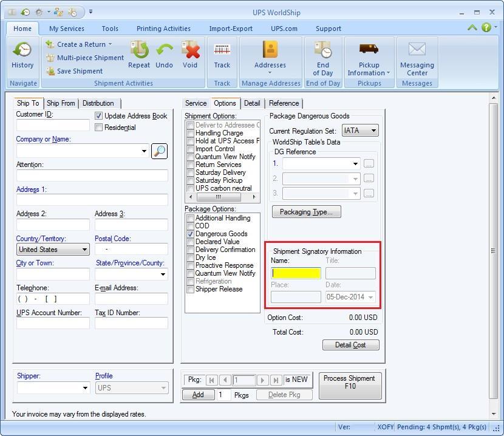Viewport: 504px width, 436px height.
Task: Click the quick access settings gear icon
Action: [x=39, y=12]
